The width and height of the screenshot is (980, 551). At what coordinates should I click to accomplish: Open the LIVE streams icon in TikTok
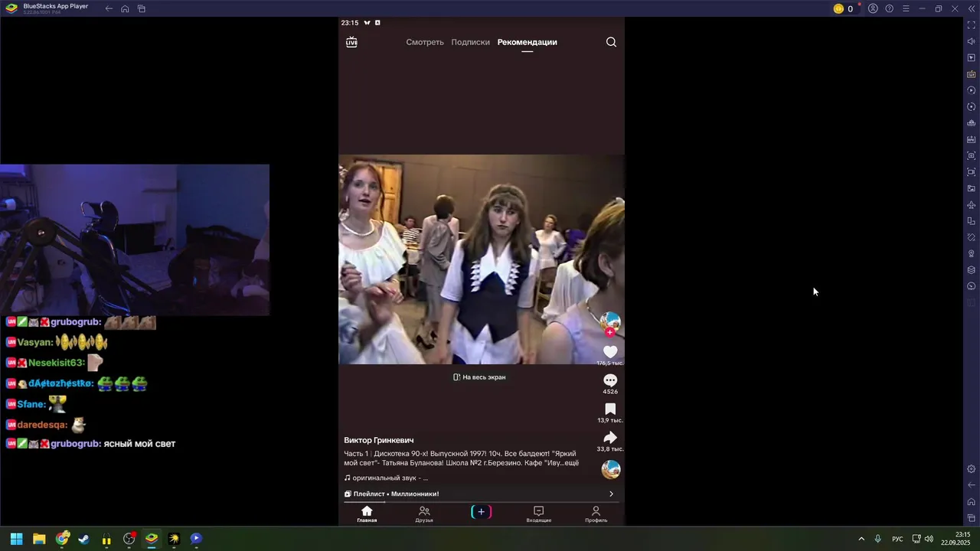click(x=351, y=42)
